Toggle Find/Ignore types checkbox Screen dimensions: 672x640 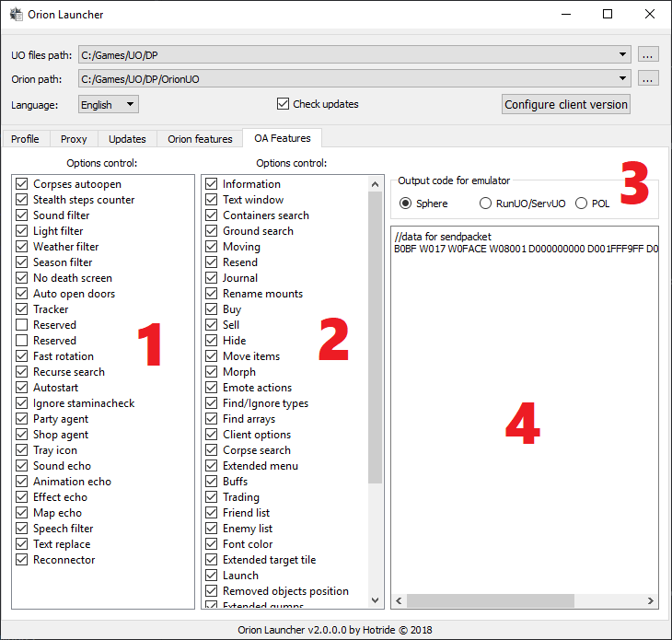(212, 403)
